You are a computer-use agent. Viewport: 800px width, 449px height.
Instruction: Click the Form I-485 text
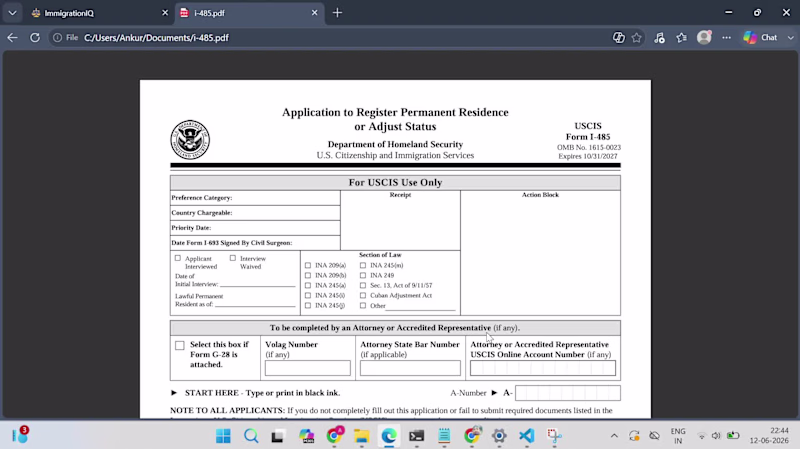pyautogui.click(x=588, y=137)
